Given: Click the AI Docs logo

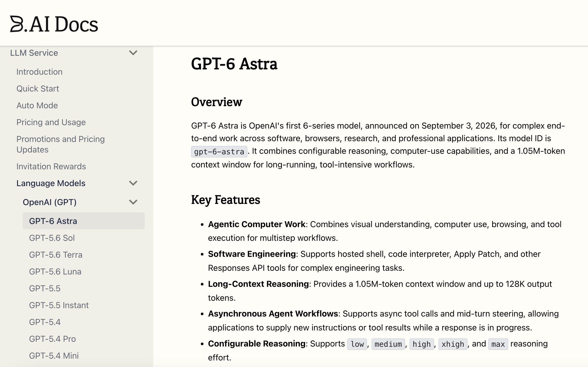Looking at the screenshot, I should pos(54,24).
